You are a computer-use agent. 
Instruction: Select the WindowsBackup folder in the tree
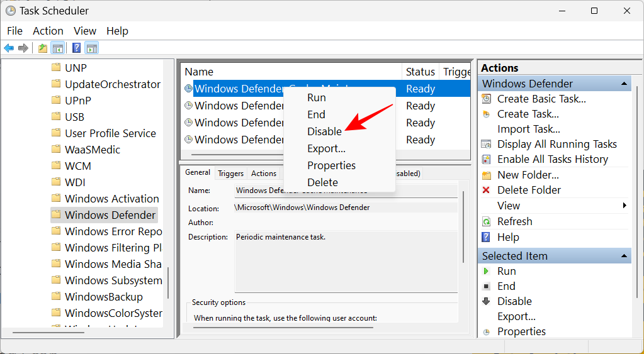(103, 297)
